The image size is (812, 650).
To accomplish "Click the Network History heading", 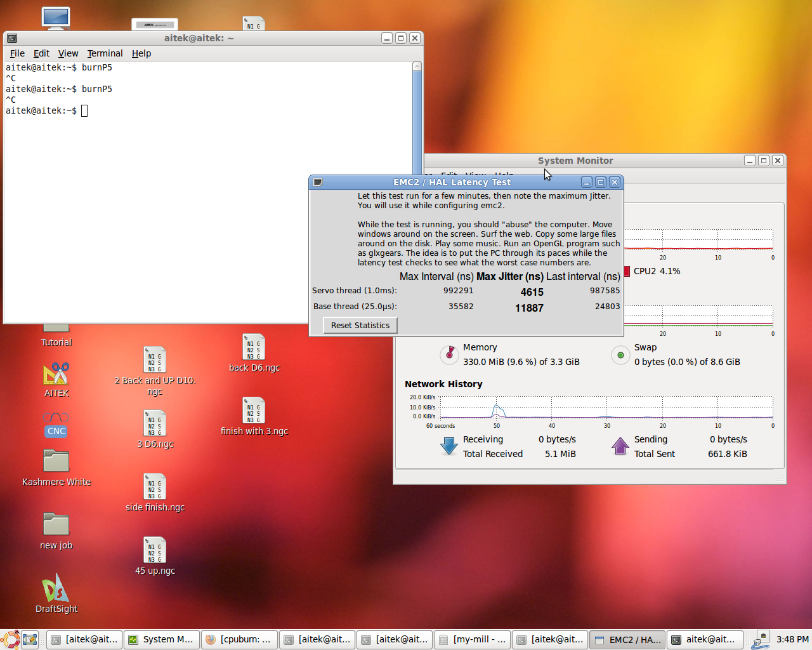I will tap(443, 384).
